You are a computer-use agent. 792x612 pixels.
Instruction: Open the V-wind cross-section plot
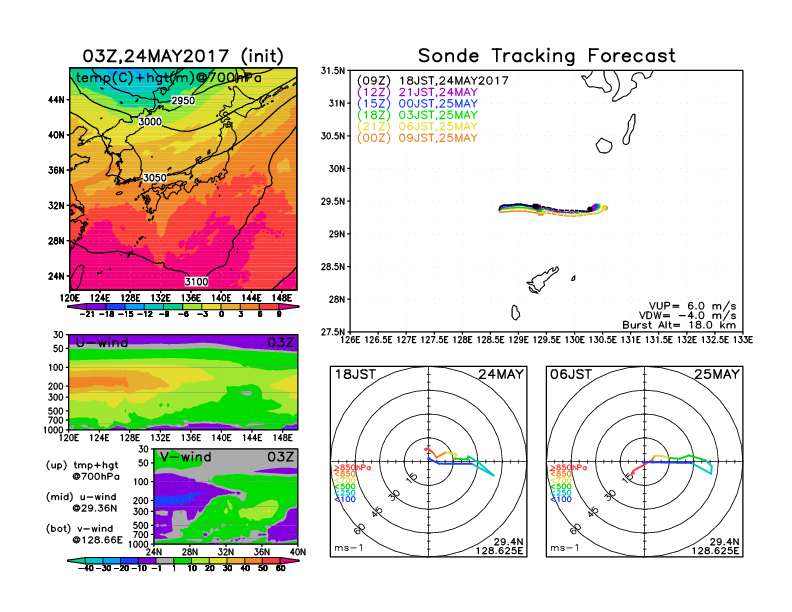pos(225,496)
